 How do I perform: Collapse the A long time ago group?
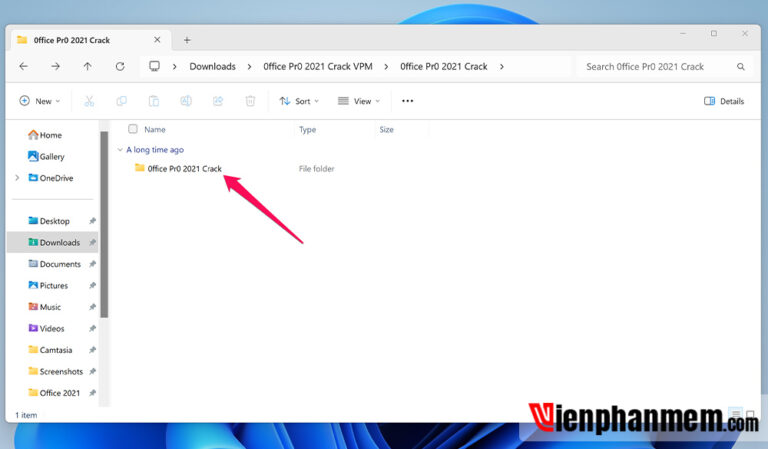(x=120, y=149)
